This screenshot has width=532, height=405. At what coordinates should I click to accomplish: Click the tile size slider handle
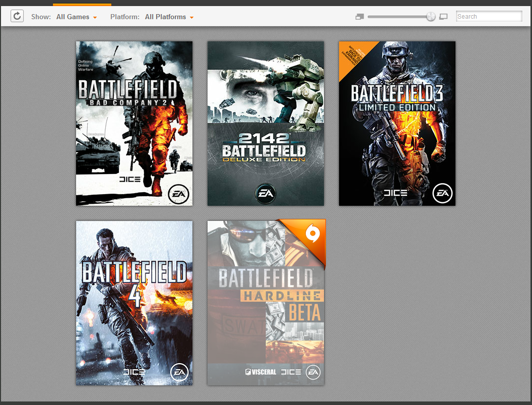[431, 16]
